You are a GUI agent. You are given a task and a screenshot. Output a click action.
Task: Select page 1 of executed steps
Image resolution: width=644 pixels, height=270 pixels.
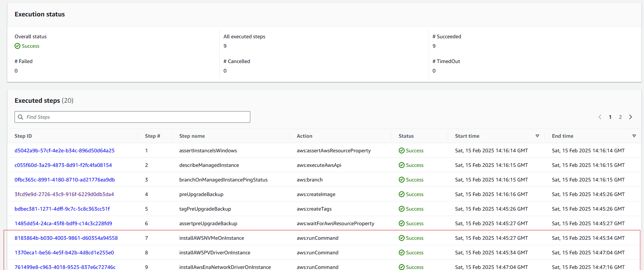click(610, 117)
